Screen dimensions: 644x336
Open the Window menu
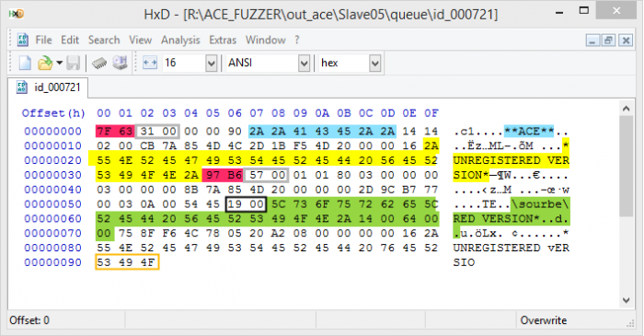265,40
